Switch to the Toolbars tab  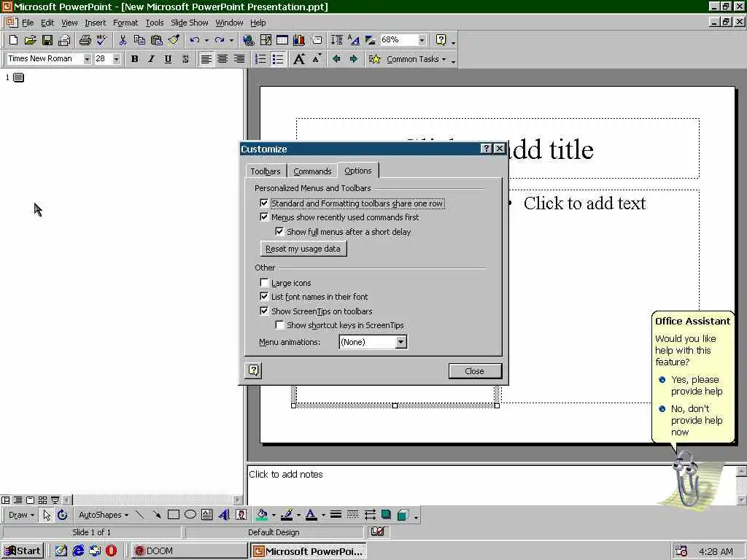(x=266, y=171)
